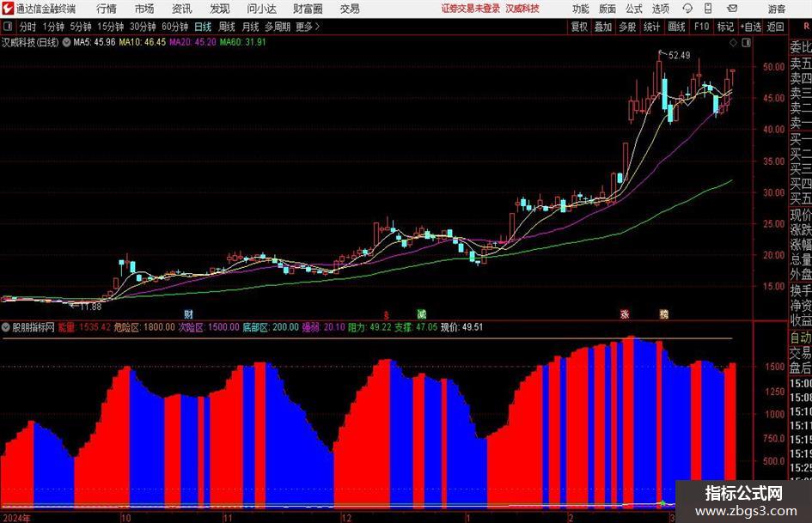Viewport: 812px width, 523px height.
Task: Click the customer service headset icon
Action: pos(687,9)
